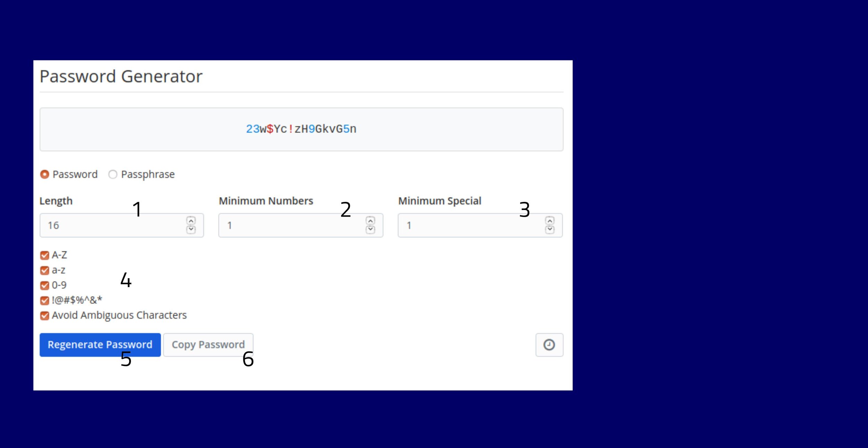Toggle the special characters !@#$%^&* checkbox
Screen dimensions: 868x448
tap(44, 300)
